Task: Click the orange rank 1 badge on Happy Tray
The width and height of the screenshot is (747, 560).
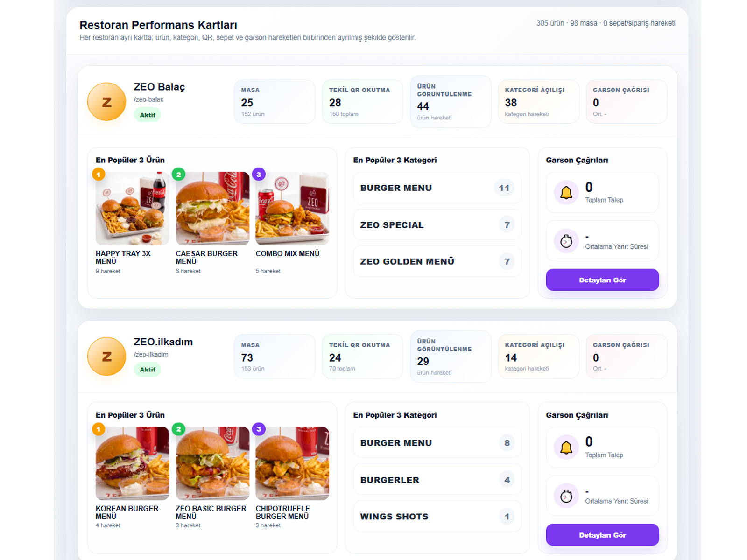Action: (x=99, y=175)
